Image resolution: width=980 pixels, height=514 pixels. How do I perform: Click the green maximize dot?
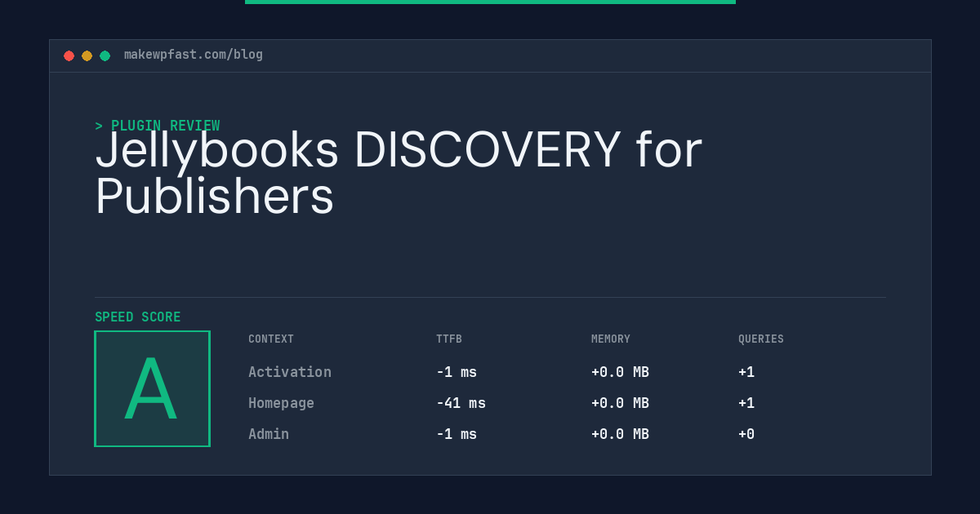pyautogui.click(x=105, y=55)
